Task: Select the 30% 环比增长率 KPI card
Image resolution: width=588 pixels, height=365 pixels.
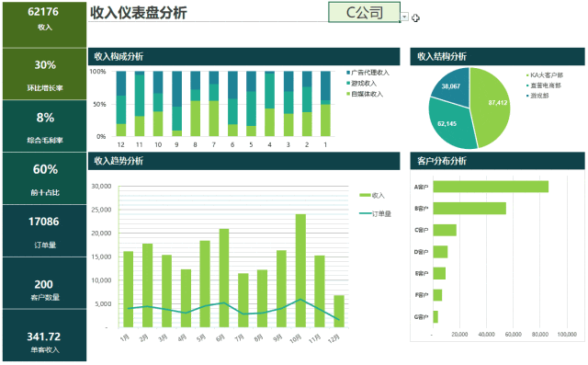Action: (x=45, y=74)
